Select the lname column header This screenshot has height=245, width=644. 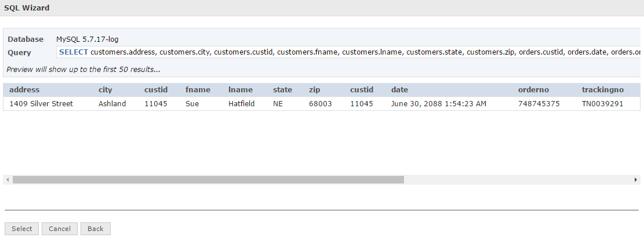240,90
